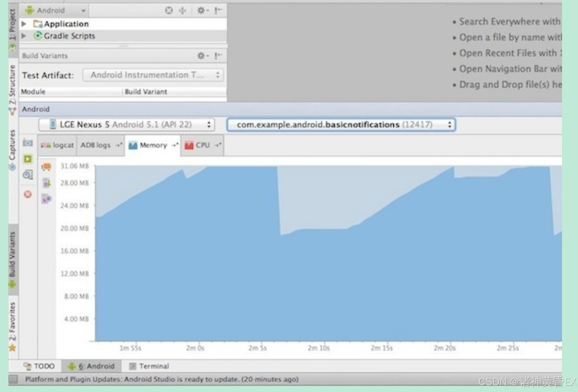
Task: Open the Android project view dropdown
Action: point(56,11)
